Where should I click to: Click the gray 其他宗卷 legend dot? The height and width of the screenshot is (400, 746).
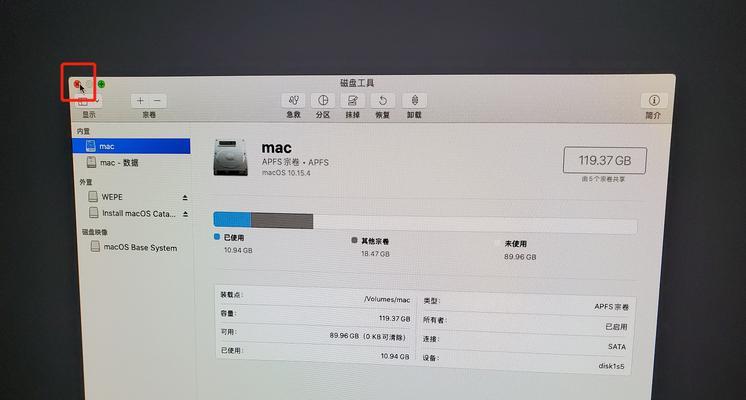pos(354,240)
